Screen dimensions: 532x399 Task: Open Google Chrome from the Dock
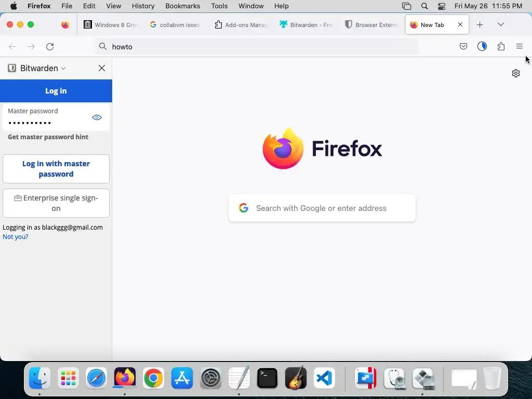(x=153, y=378)
